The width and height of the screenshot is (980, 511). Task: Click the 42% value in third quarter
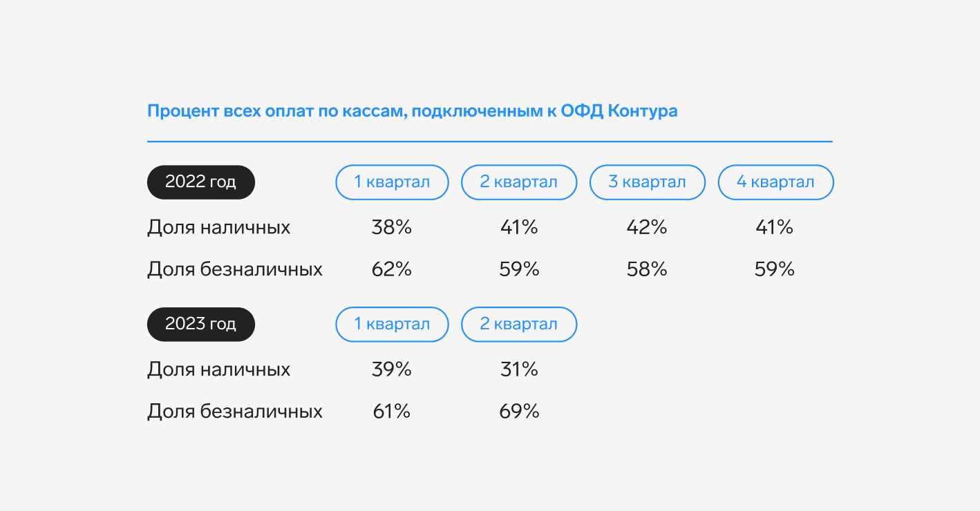648,227
